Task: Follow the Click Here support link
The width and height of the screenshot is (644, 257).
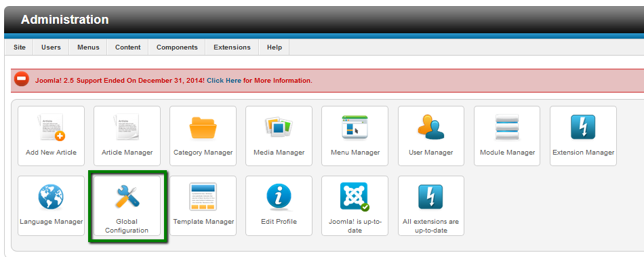Action: coord(224,81)
